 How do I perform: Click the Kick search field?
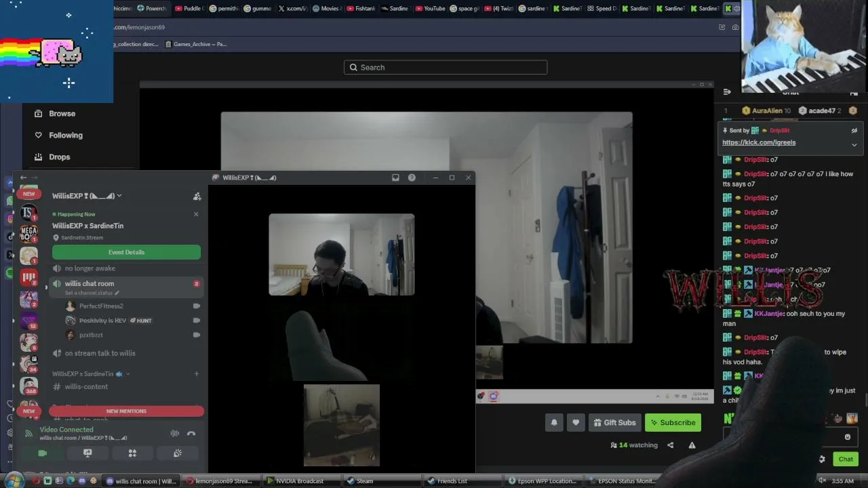coord(446,68)
